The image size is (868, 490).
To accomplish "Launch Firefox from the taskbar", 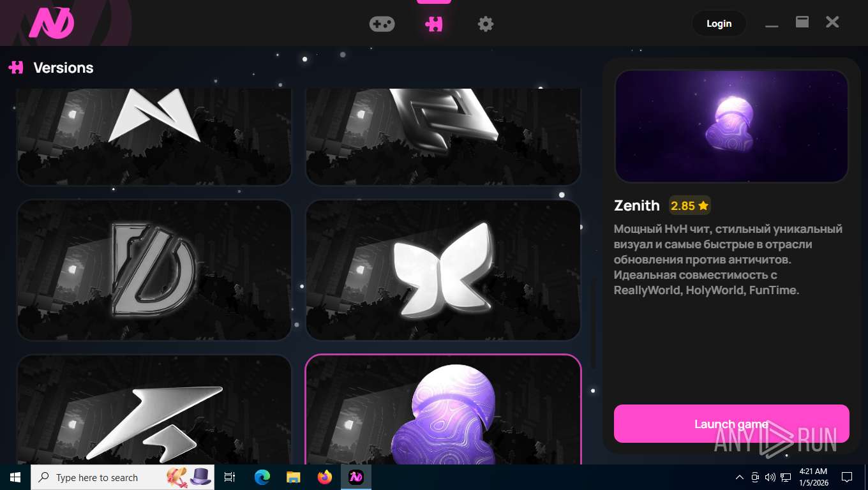I will pyautogui.click(x=325, y=477).
